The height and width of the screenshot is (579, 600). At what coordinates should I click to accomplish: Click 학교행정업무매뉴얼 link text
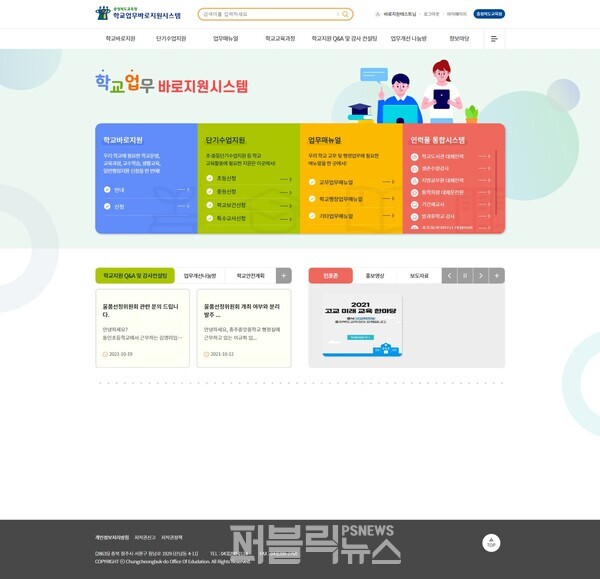[341, 199]
